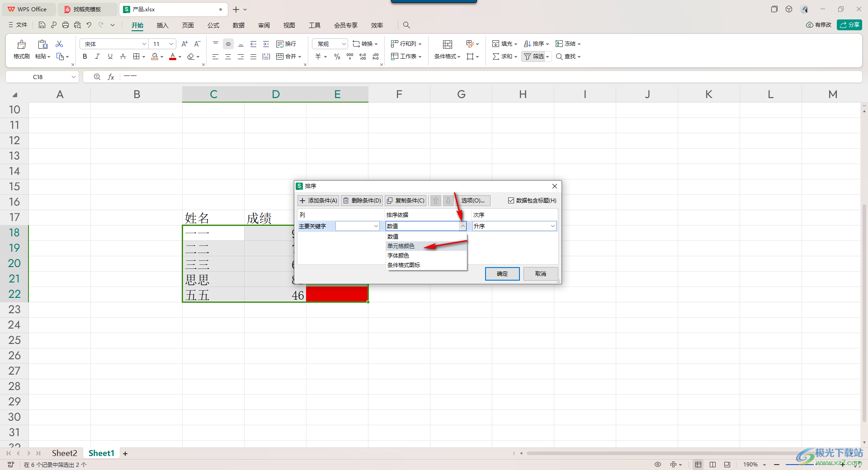Click the 分享 share button
868x470 pixels.
[849, 25]
